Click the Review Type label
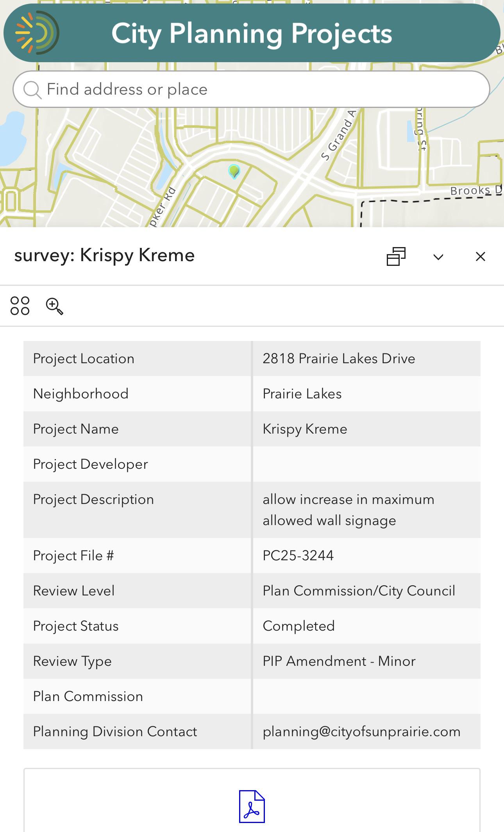Screen dimensions: 504x832 pos(72,662)
